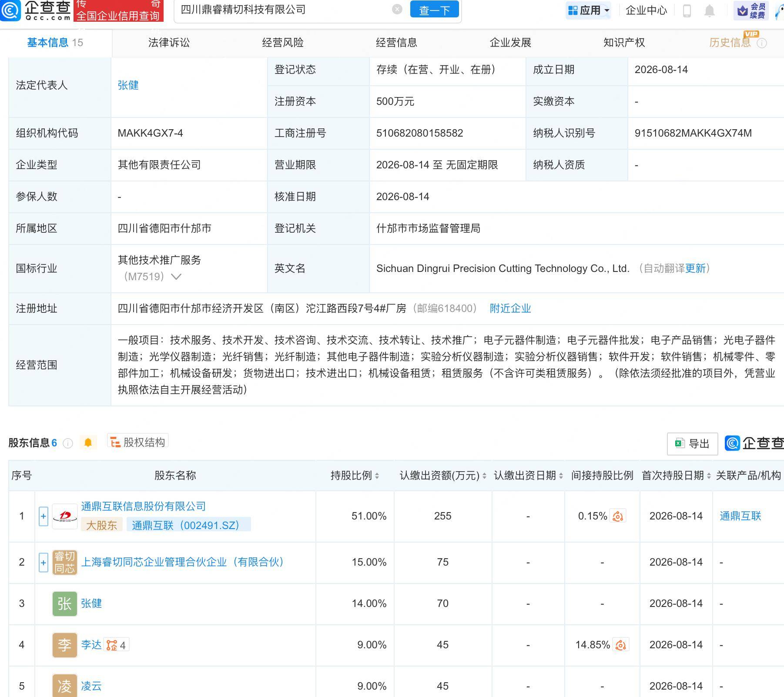Select the organization code MAKK4GX7-4
The image size is (784, 697).
point(150,133)
